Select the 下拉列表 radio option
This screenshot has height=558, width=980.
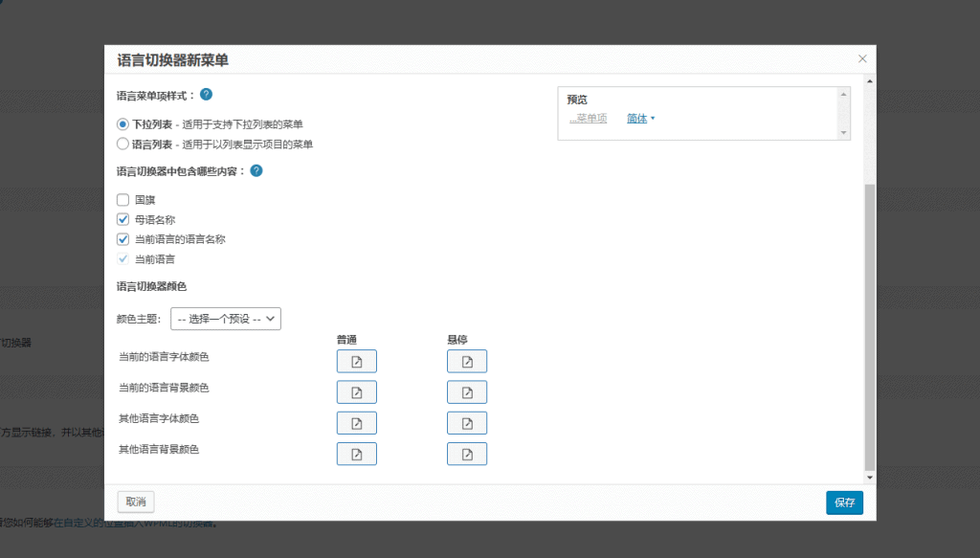[x=122, y=124]
